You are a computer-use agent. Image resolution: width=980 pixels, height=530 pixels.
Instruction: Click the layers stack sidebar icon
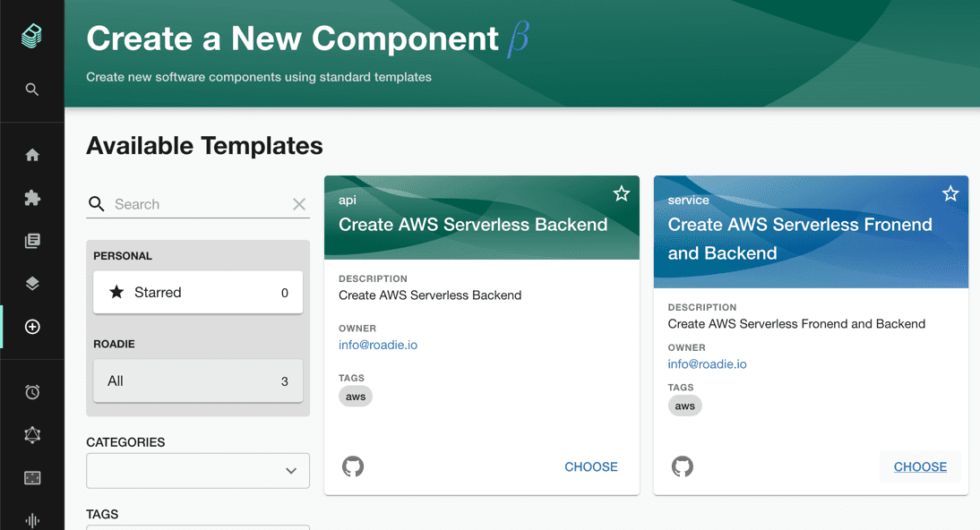(x=32, y=284)
